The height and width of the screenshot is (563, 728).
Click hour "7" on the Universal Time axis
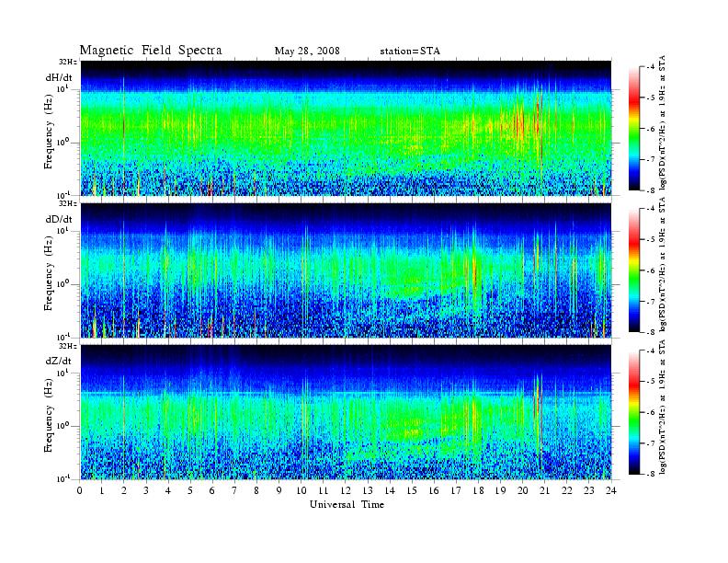[234, 490]
